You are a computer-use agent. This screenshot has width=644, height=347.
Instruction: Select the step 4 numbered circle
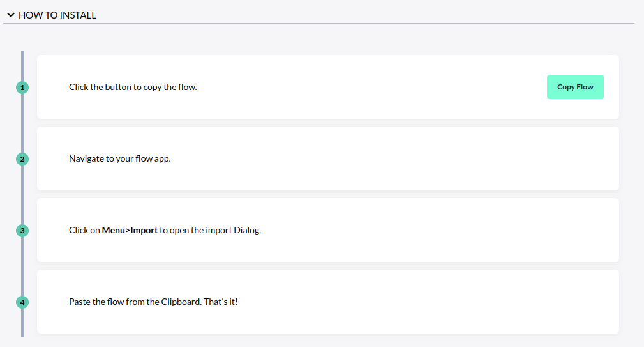point(22,302)
